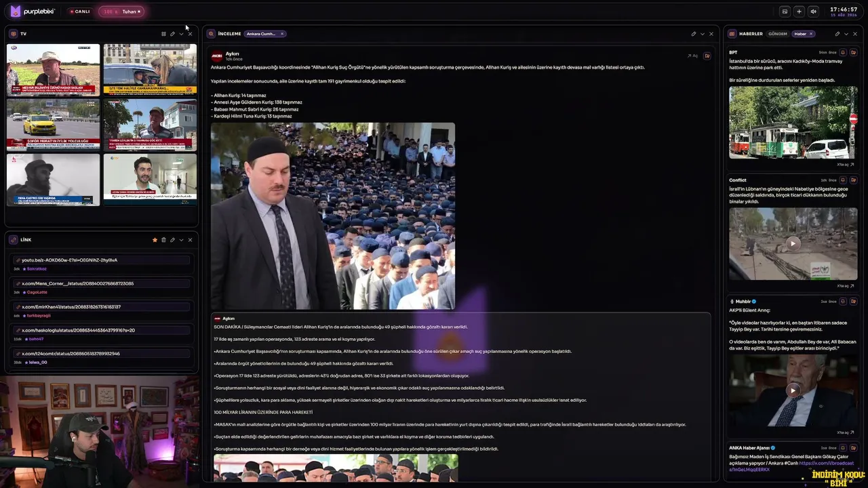Collapse the LİNK panel
The height and width of the screenshot is (488, 868).
(181, 240)
